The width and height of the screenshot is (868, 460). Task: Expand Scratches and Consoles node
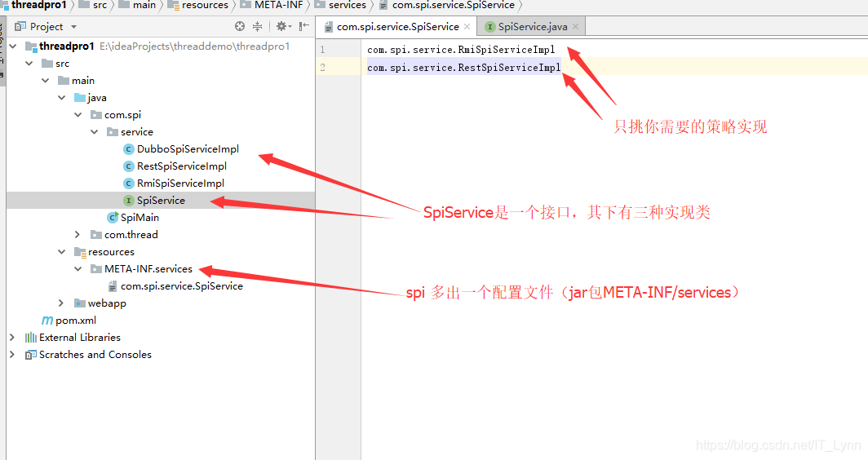12,354
